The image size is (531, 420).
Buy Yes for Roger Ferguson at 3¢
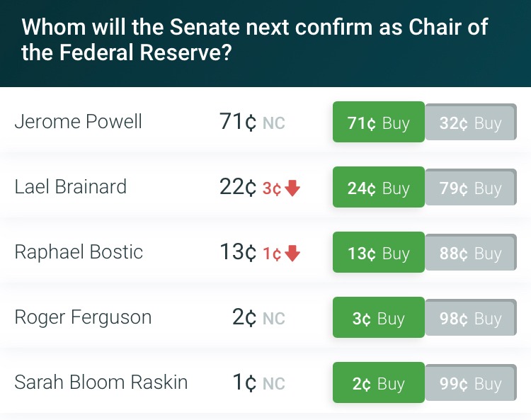point(378,318)
